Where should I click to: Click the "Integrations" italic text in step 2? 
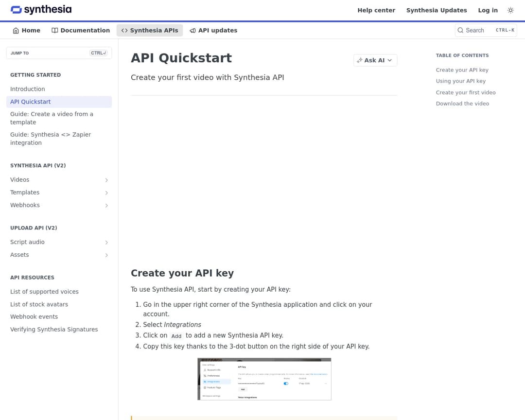[x=182, y=325]
